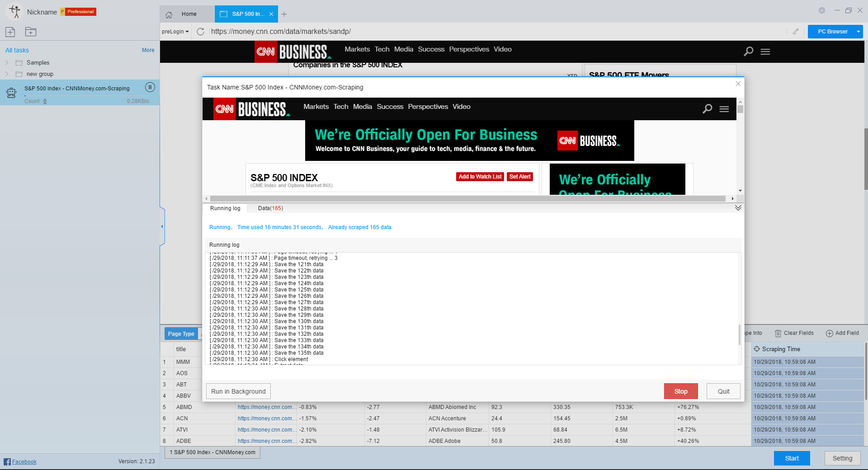
Task: Click scroll-down arrow of preview vertical scrollbar
Action: click(740, 191)
